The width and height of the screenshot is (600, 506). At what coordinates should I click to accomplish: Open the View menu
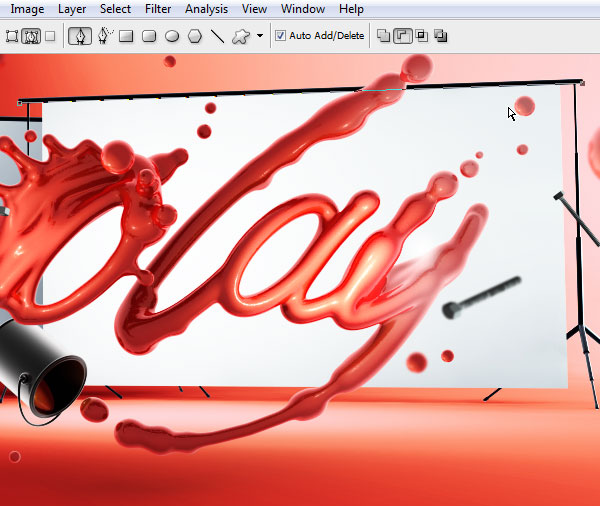[x=254, y=9]
